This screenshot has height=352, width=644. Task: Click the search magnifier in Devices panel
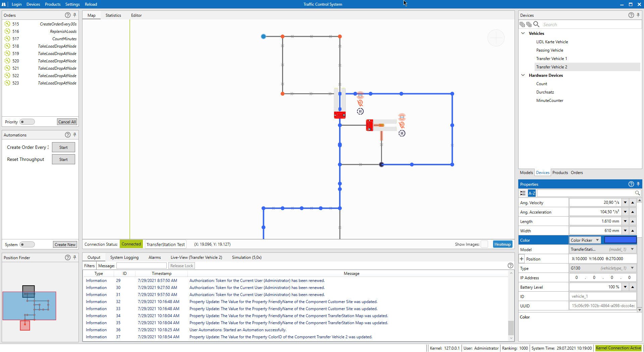(536, 24)
